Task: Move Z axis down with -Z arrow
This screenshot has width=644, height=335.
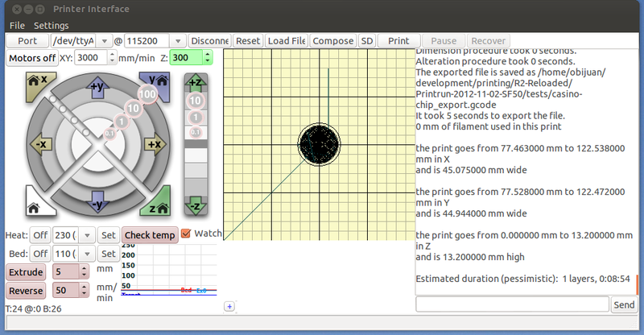Action: pos(195,207)
